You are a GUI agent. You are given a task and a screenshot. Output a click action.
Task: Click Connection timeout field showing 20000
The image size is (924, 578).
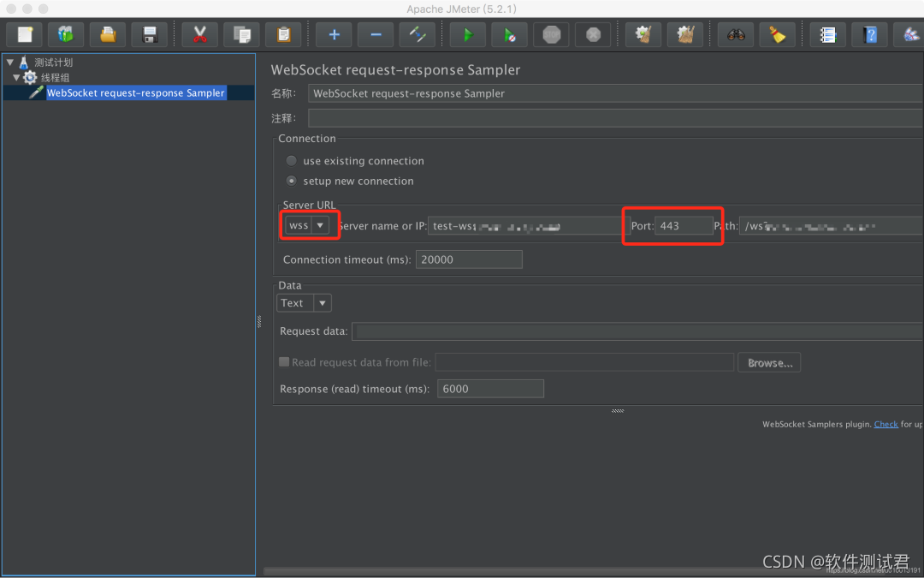coord(469,259)
